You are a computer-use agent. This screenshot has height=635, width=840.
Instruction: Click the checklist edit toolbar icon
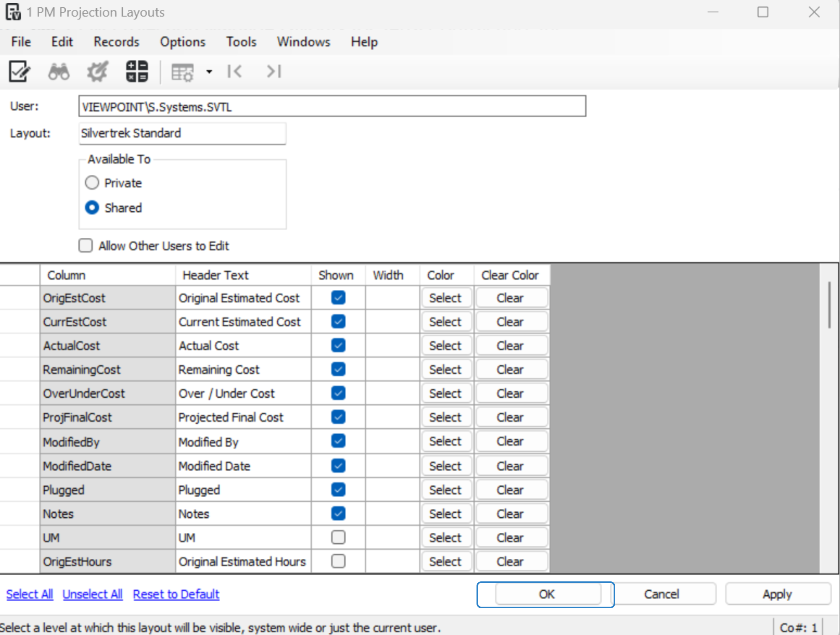point(19,71)
